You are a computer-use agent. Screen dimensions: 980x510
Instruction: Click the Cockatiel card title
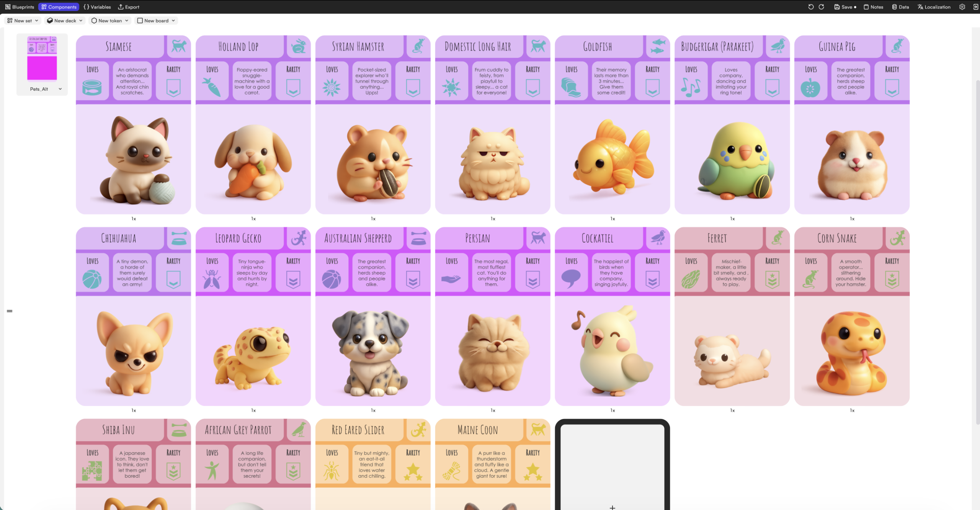point(597,238)
